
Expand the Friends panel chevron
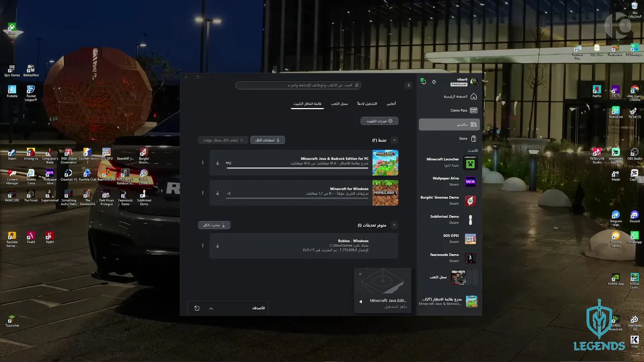tap(211, 308)
